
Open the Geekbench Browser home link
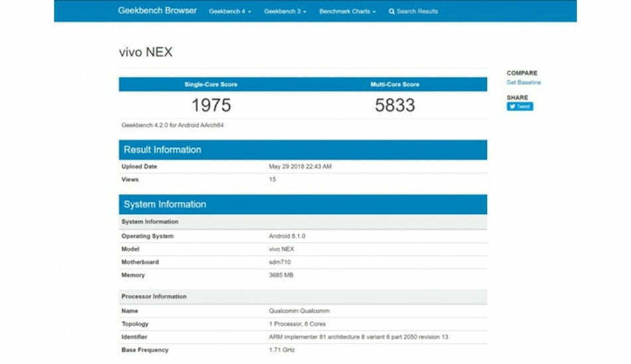pos(157,11)
